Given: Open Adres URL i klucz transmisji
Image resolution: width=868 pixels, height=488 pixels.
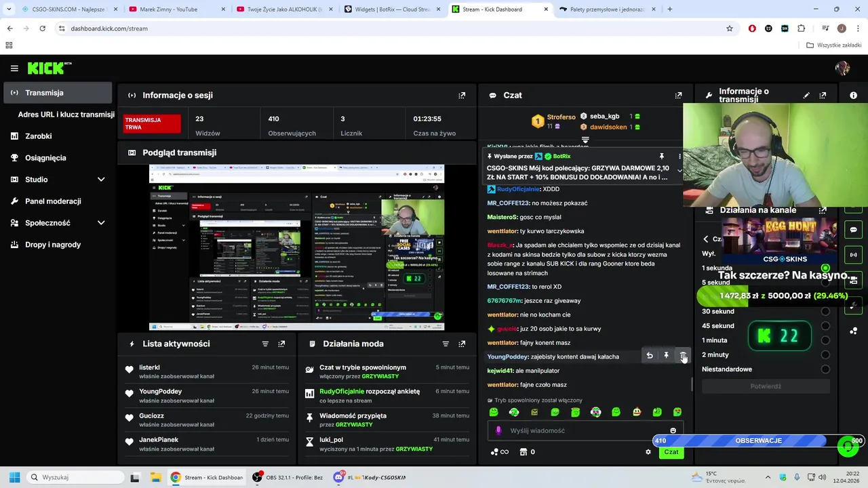Looking at the screenshot, I should pyautogui.click(x=66, y=115).
